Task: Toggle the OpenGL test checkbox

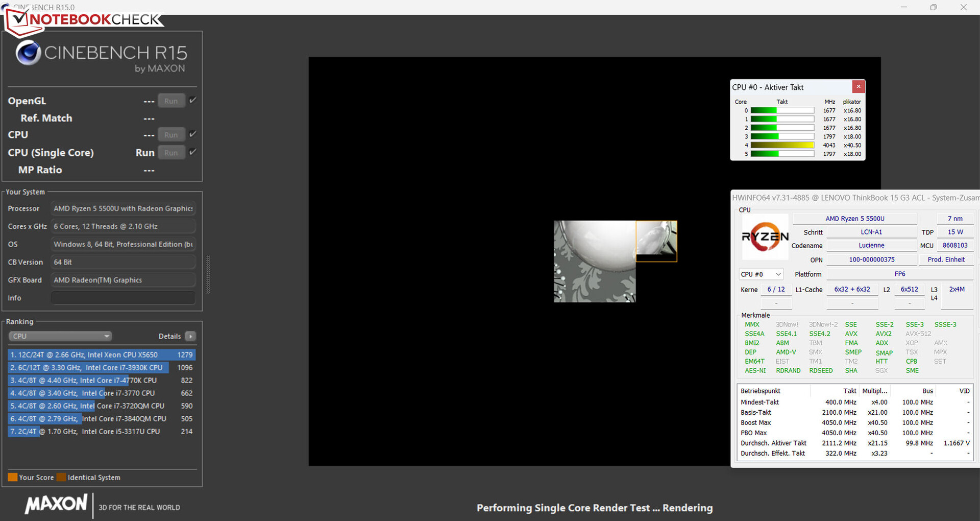Action: [x=192, y=100]
